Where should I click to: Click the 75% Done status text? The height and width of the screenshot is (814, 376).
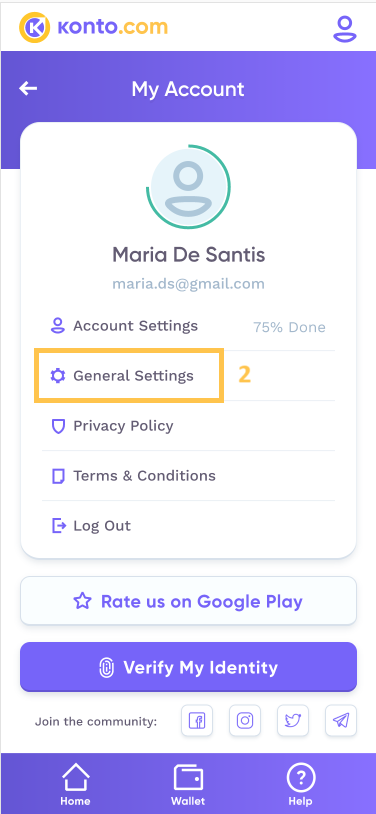pyautogui.click(x=289, y=327)
